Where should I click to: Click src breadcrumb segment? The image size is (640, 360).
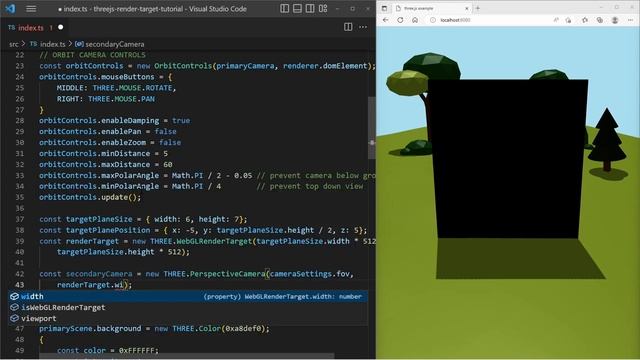[14, 44]
